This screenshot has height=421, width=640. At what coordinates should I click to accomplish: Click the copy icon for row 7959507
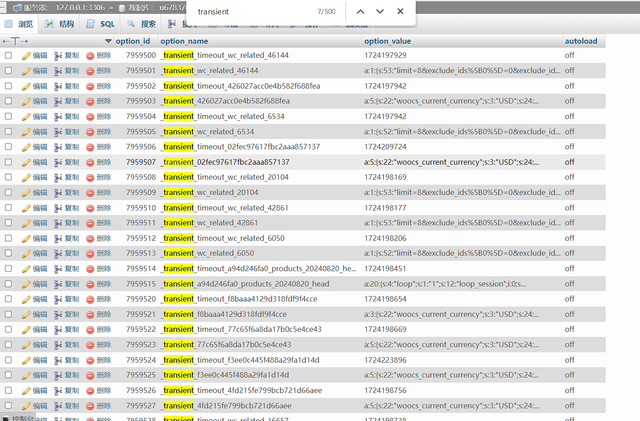coord(58,163)
